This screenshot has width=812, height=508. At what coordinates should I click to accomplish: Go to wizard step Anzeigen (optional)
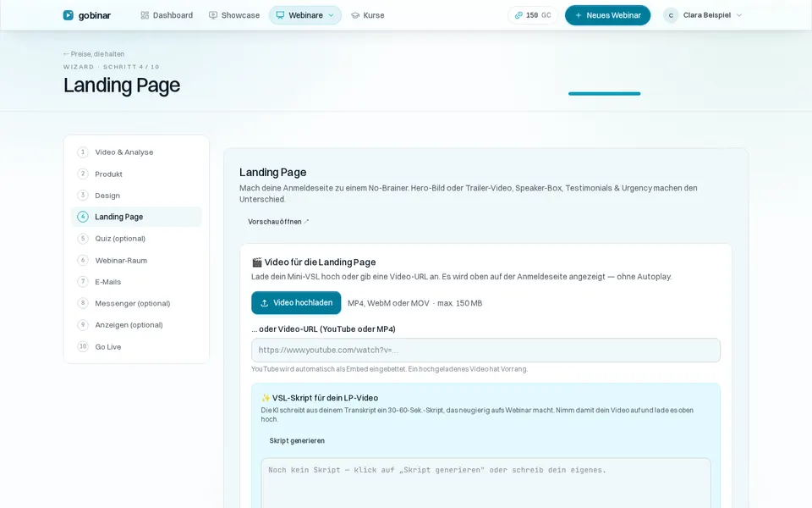click(x=136, y=325)
